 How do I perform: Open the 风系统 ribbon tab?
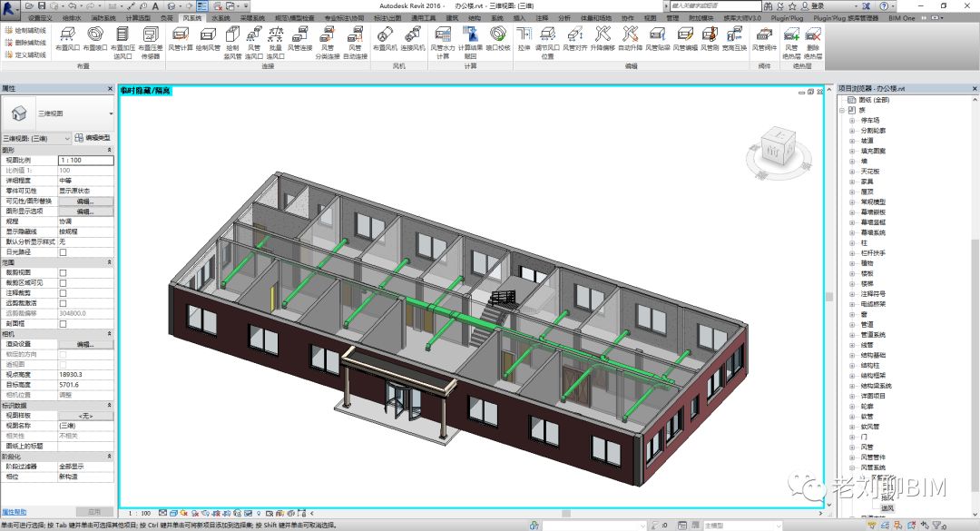click(191, 18)
